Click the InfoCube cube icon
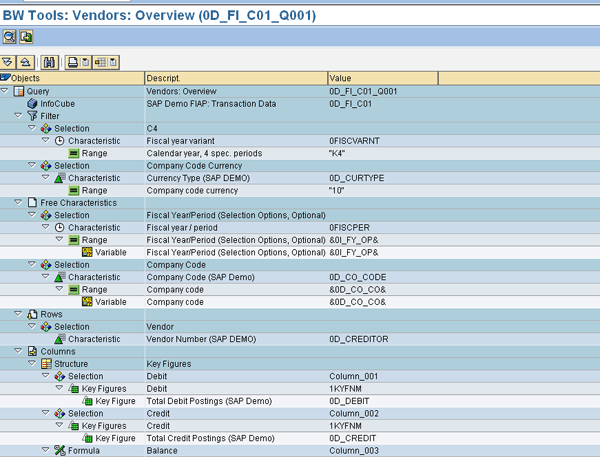This screenshot has width=600, height=457. (32, 103)
